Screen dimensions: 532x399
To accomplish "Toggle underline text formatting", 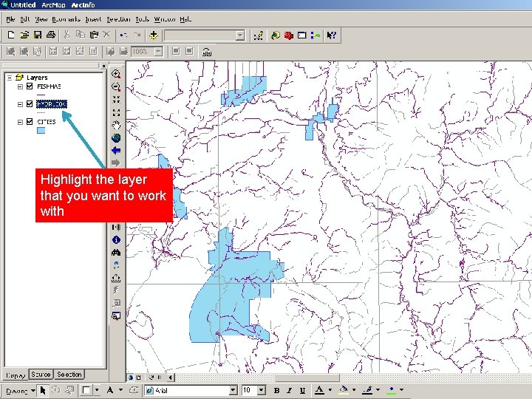I will coord(302,391).
